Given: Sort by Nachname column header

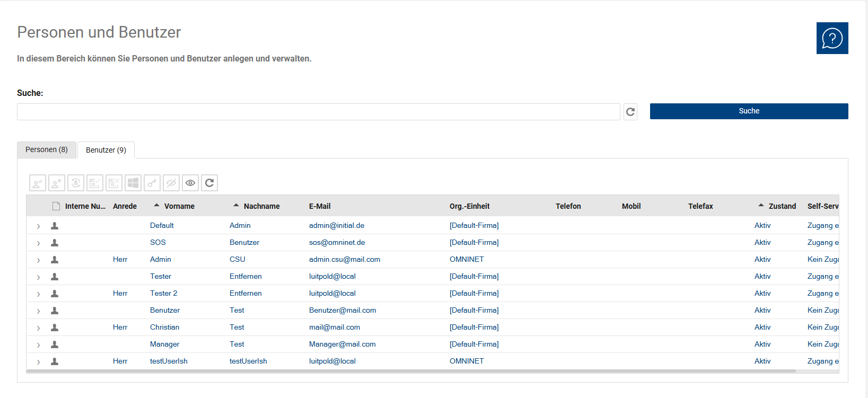Looking at the screenshot, I should pos(261,206).
